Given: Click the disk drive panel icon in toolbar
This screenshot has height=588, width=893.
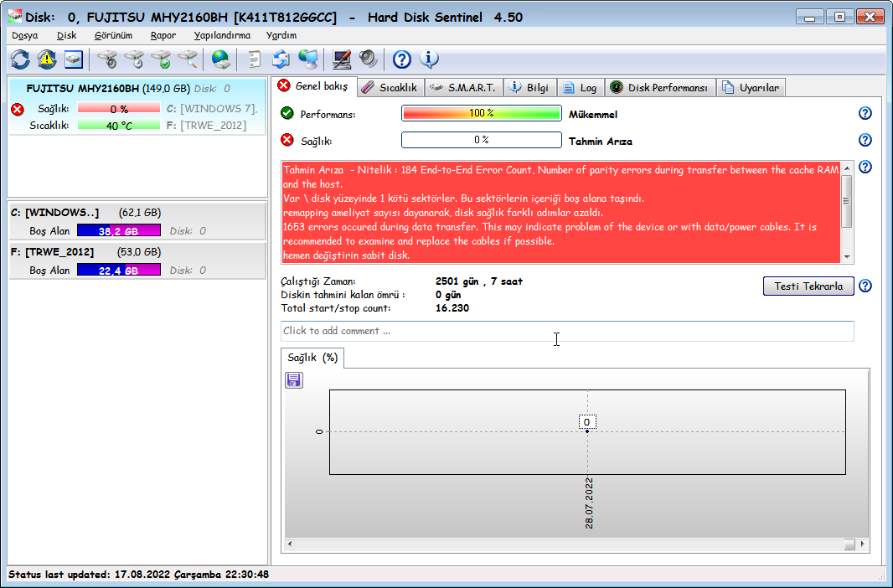Looking at the screenshot, I should click(74, 59).
